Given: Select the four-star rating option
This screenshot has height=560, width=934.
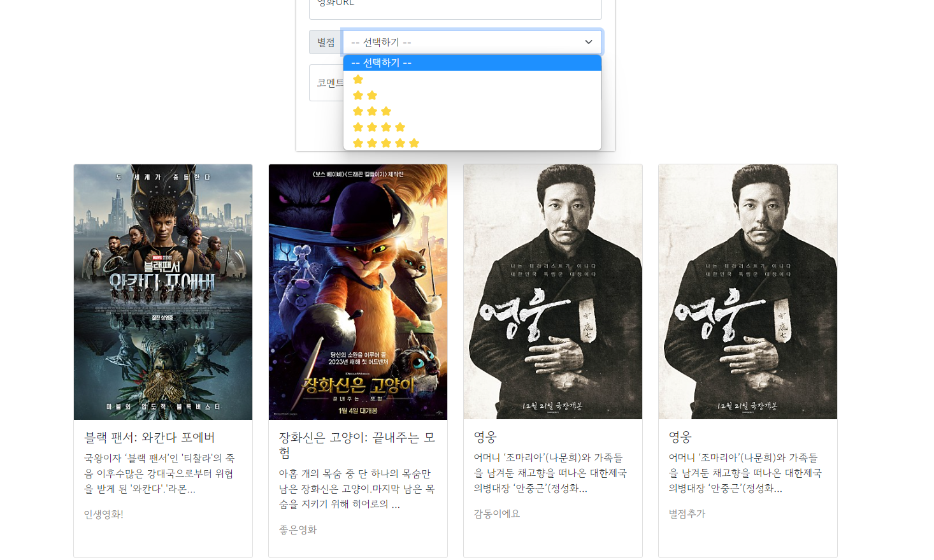Looking at the screenshot, I should (x=472, y=127).
